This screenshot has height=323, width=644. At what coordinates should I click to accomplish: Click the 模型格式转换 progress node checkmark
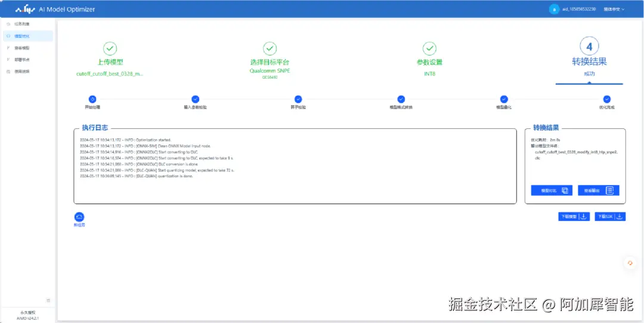click(x=401, y=99)
